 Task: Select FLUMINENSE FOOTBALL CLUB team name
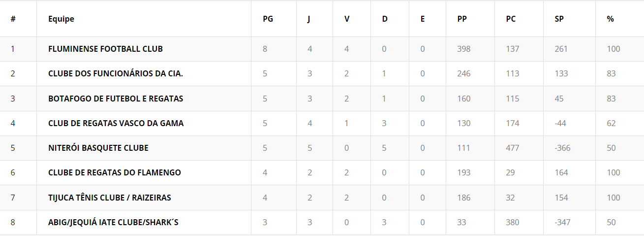pyautogui.click(x=105, y=49)
